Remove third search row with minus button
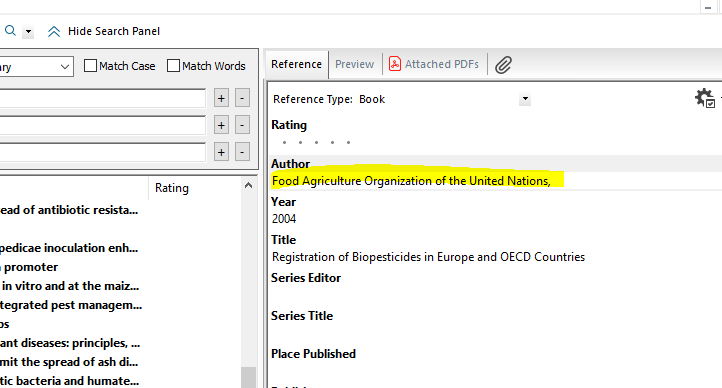The width and height of the screenshot is (722, 388). (x=242, y=152)
